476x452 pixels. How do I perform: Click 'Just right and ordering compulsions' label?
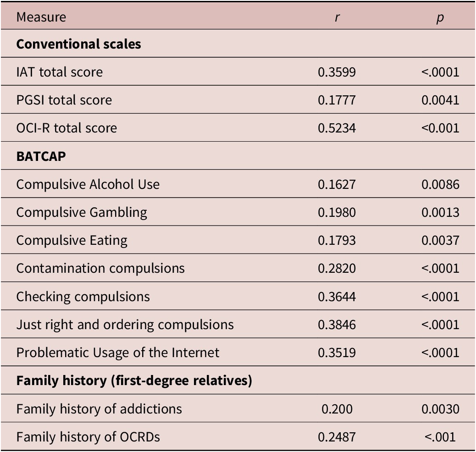(125, 325)
